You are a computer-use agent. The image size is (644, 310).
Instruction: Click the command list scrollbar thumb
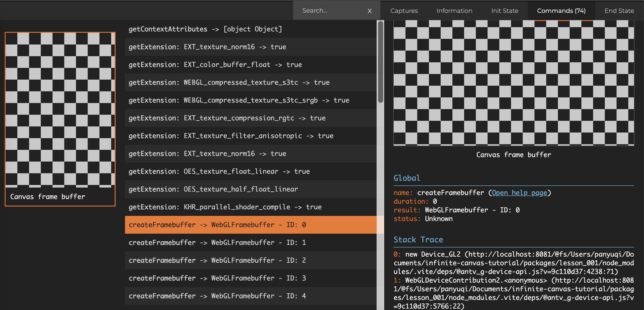click(380, 62)
